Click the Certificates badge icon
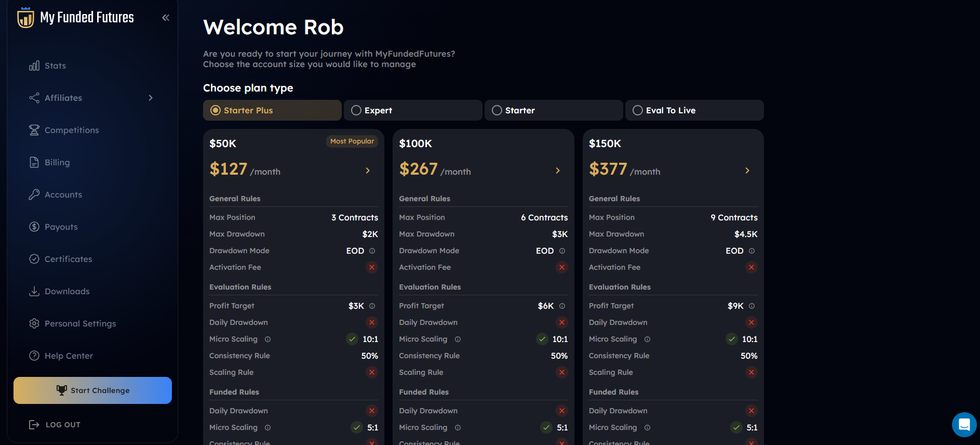The width and height of the screenshot is (980, 445). coord(34,259)
